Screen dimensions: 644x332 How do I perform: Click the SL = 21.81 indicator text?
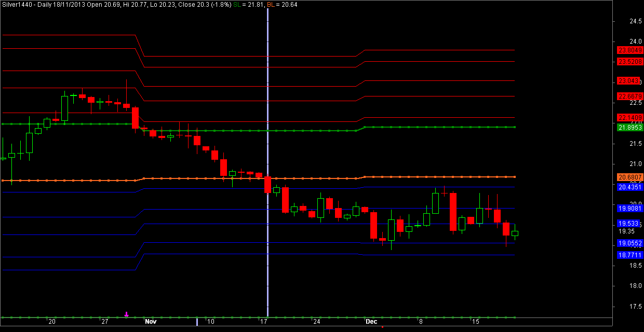pos(249,4)
